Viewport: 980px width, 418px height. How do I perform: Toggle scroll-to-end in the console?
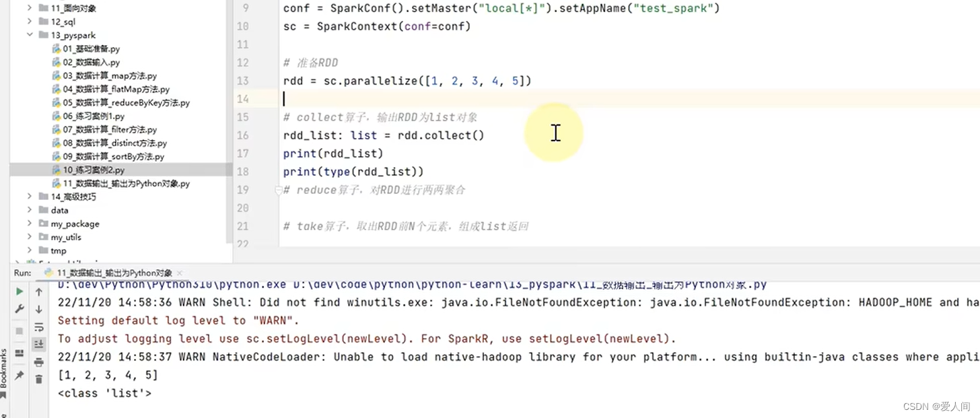pos(38,344)
